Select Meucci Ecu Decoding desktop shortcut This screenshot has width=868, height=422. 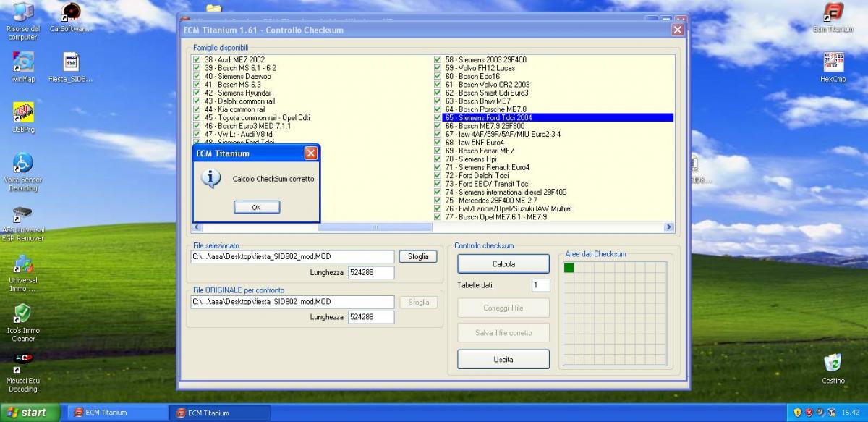click(x=22, y=373)
